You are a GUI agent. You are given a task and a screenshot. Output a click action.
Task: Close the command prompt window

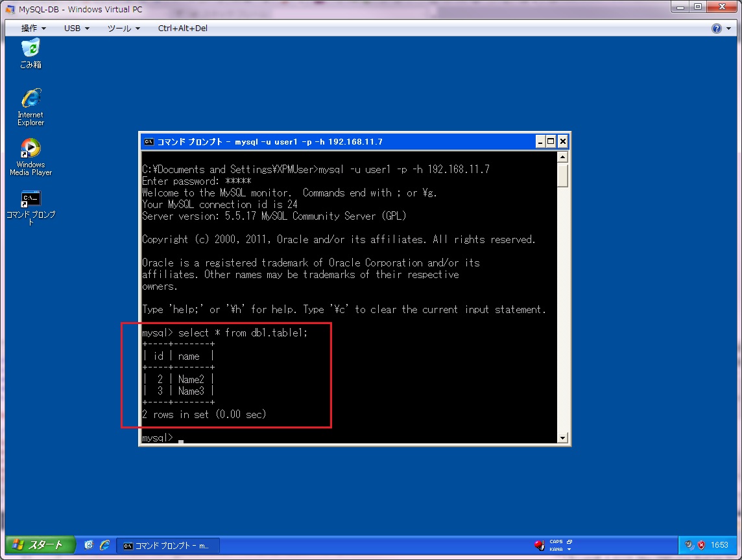point(562,141)
